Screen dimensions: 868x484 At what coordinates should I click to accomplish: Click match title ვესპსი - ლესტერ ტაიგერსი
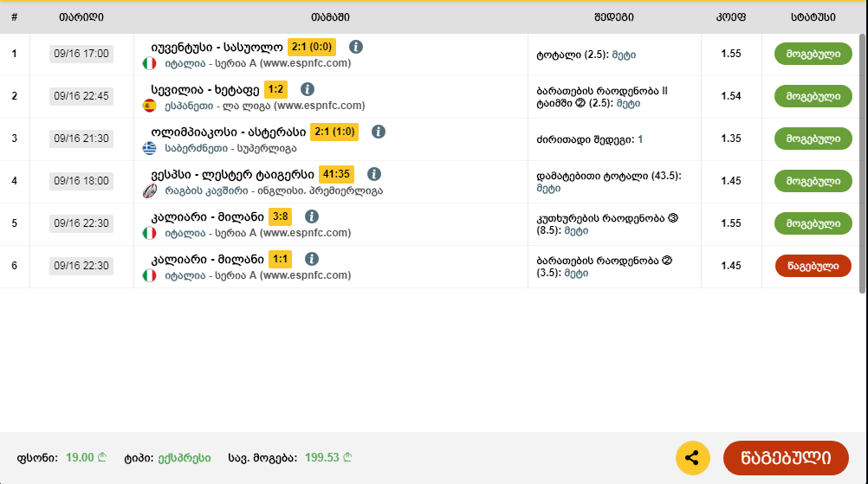232,175
